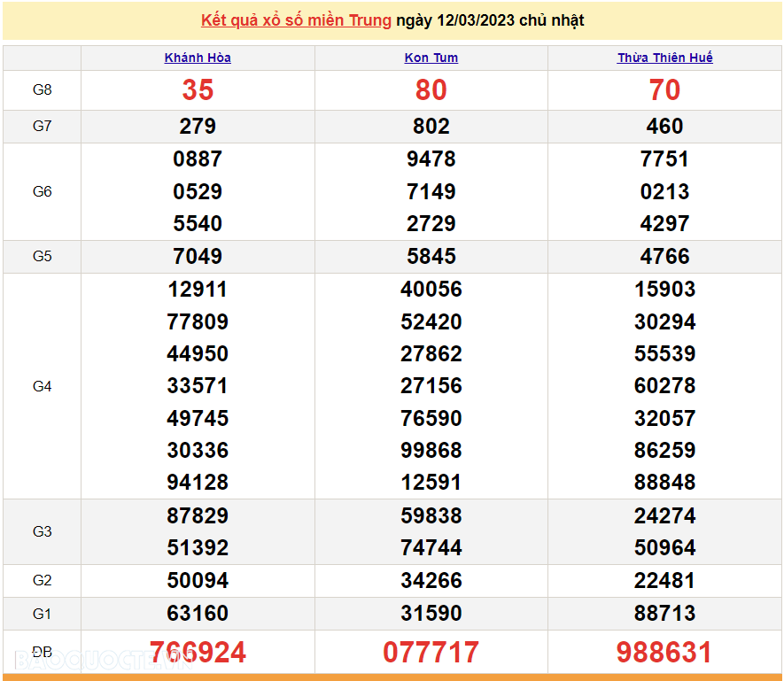Click the date text 12/03/2023 chủ nhật
The image size is (784, 681).
tap(490, 20)
